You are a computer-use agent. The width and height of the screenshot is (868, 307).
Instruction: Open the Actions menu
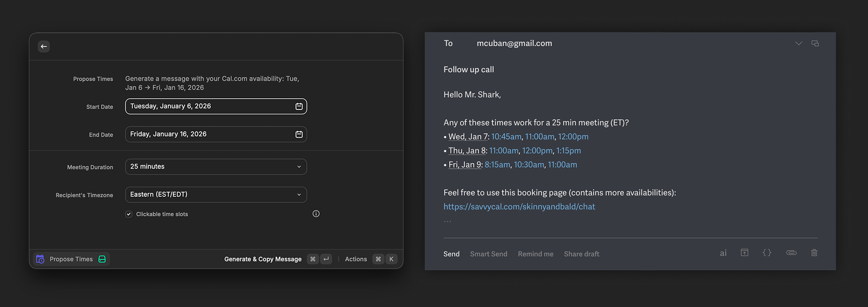coord(356,259)
